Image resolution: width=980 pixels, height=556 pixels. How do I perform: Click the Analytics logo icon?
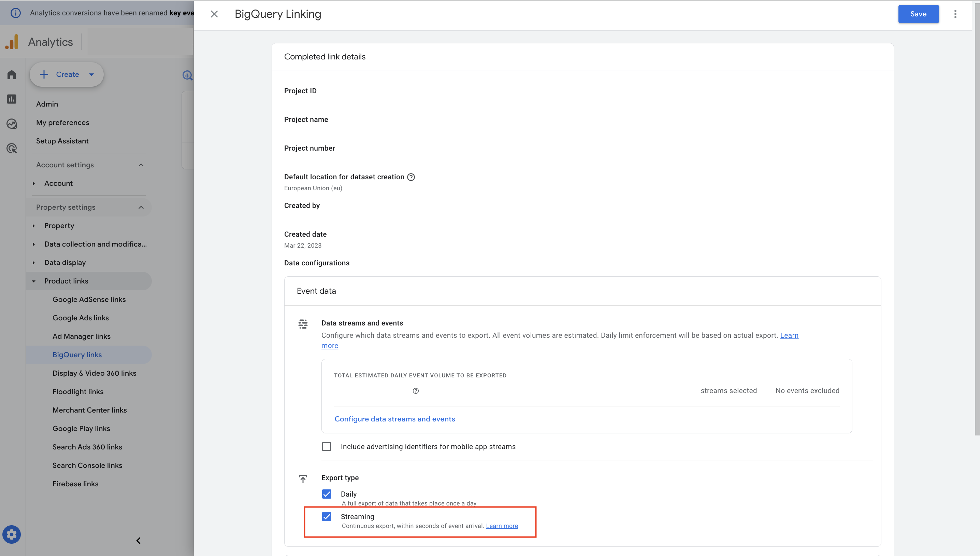(12, 42)
